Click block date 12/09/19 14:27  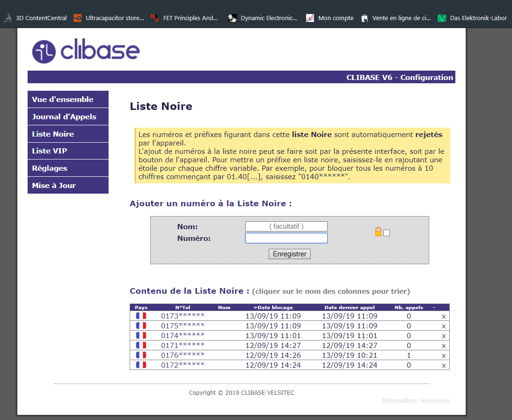(x=273, y=345)
